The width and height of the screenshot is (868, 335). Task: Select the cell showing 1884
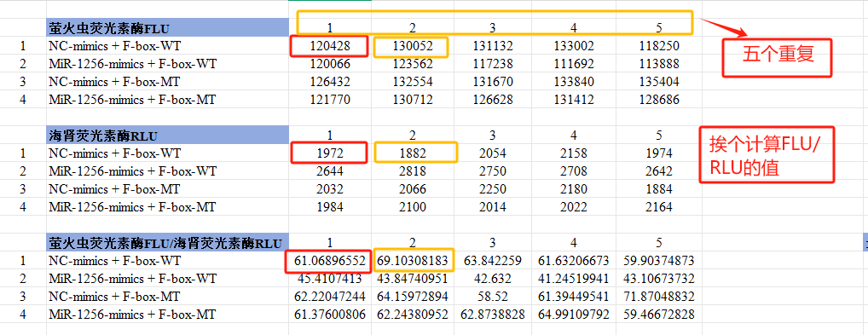pos(659,189)
